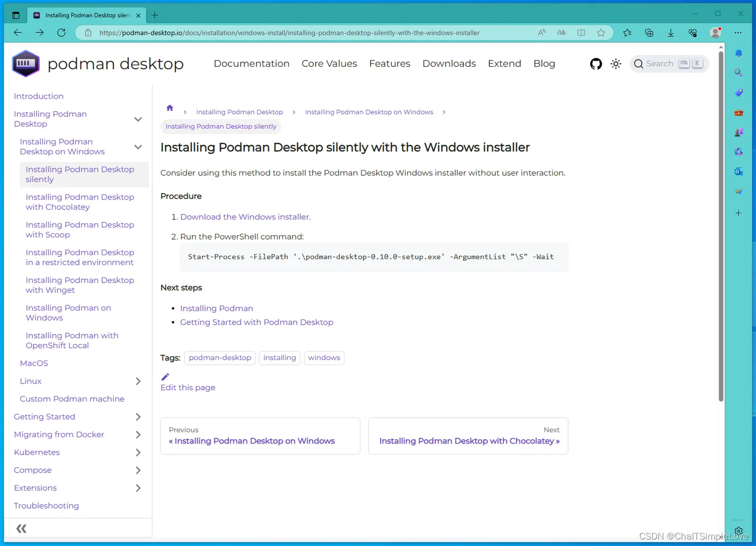Click Download the Windows installer link

coord(245,217)
